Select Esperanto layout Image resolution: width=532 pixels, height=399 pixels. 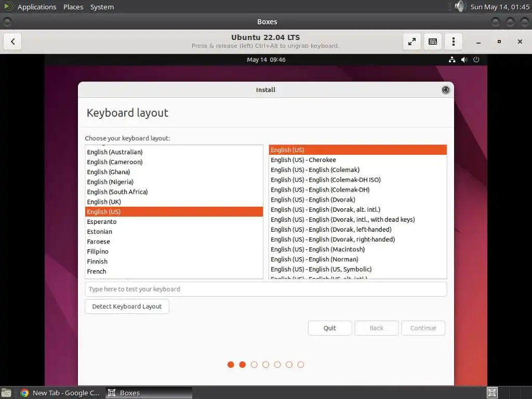174,221
